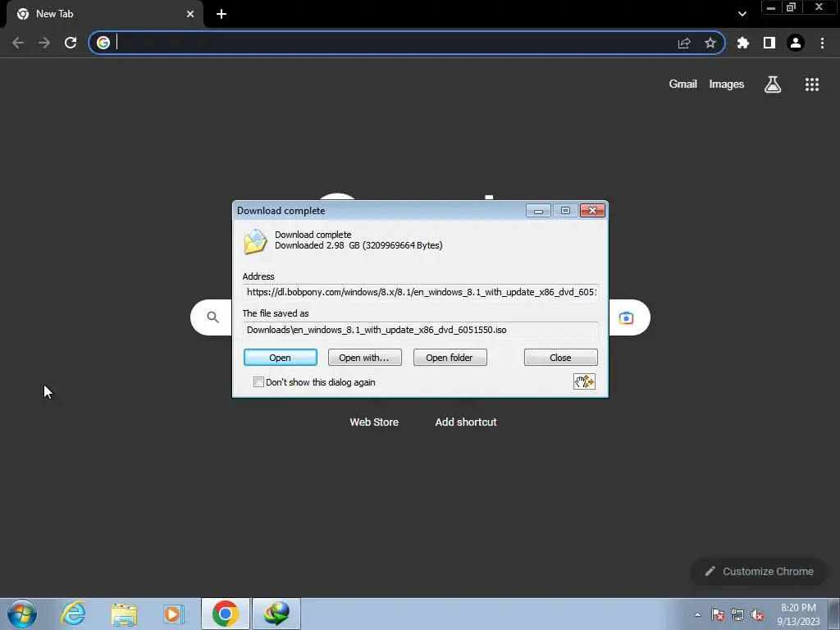Maximize the Download complete dialog
The width and height of the screenshot is (840, 630).
coord(565,211)
